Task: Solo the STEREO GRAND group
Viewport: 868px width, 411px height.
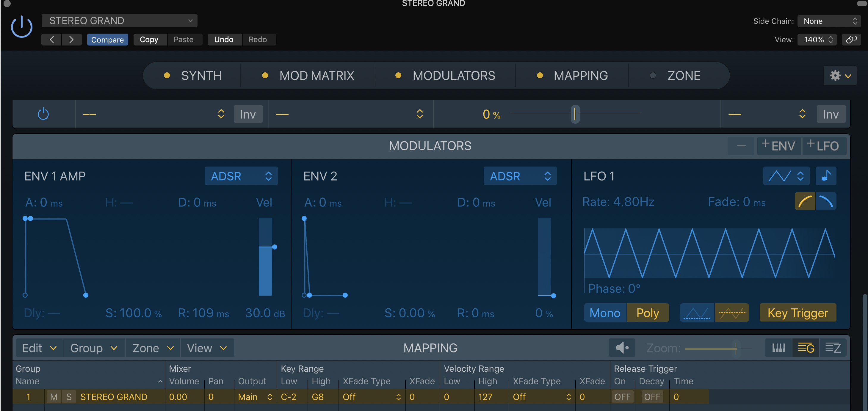Action: 69,397
